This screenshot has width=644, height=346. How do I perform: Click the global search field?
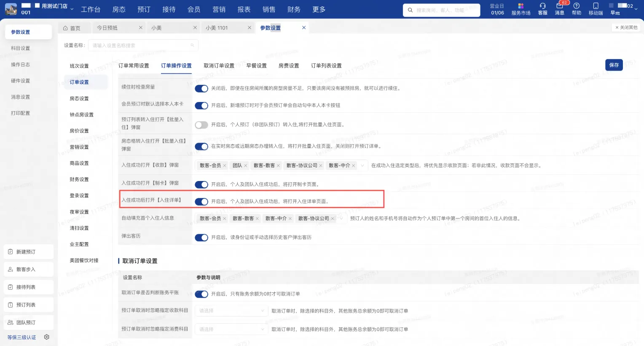click(x=442, y=10)
